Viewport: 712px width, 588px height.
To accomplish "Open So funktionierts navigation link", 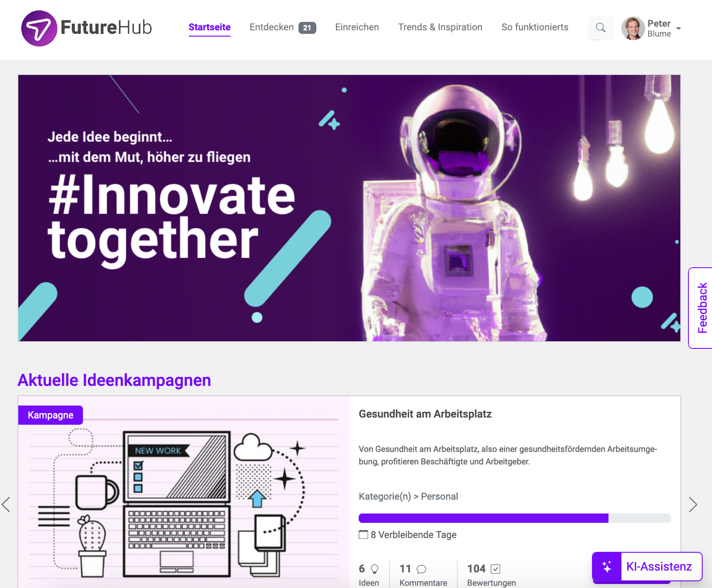I will click(534, 27).
